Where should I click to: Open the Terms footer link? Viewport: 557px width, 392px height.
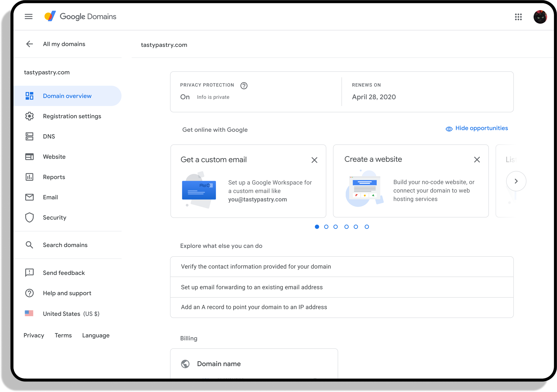[x=63, y=335]
